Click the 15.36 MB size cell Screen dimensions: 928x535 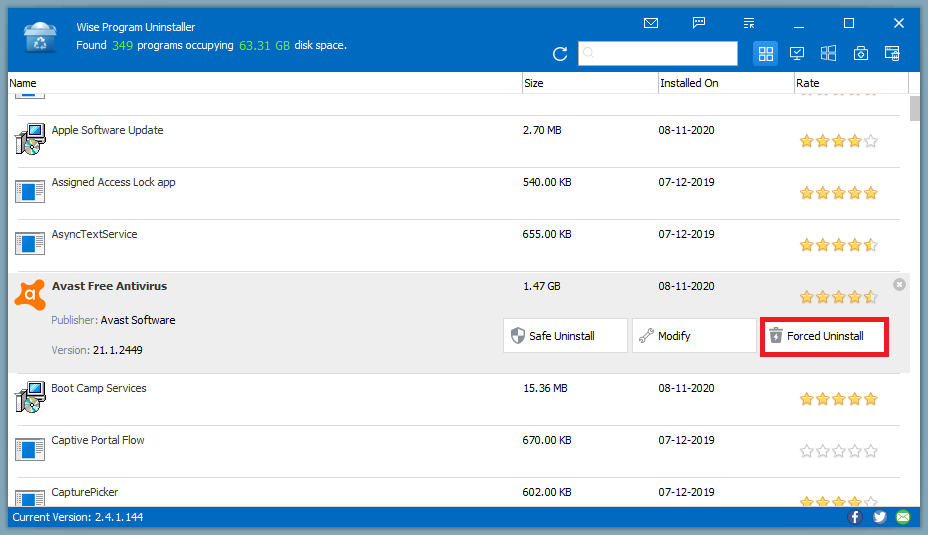pyautogui.click(x=545, y=388)
